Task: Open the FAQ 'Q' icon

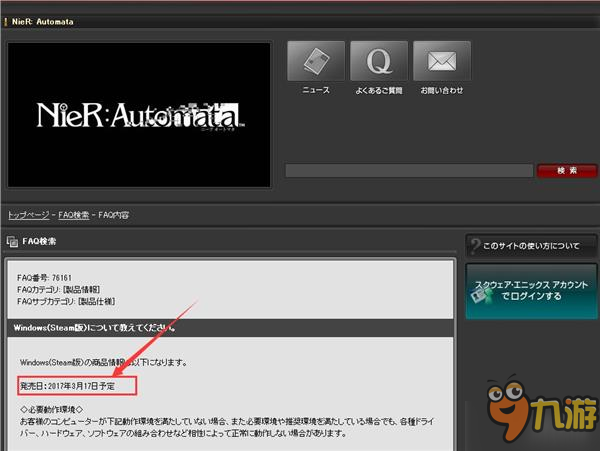Action: click(x=379, y=61)
